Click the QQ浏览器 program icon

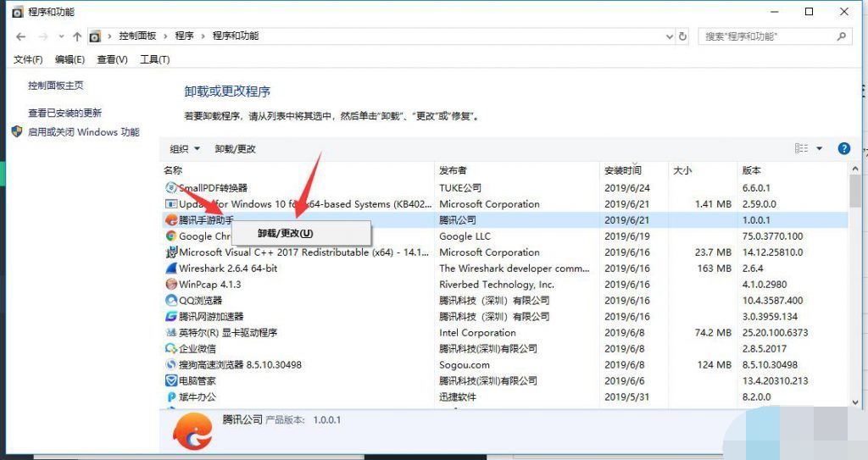click(x=171, y=301)
